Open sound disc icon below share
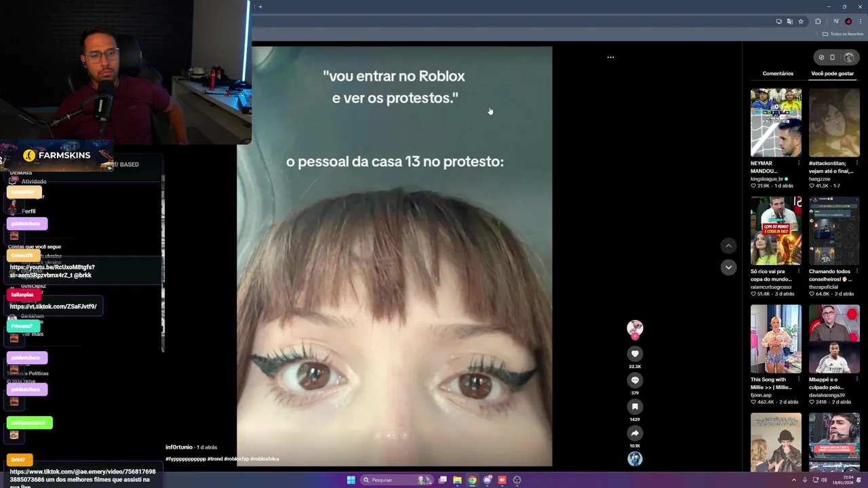 (x=635, y=459)
